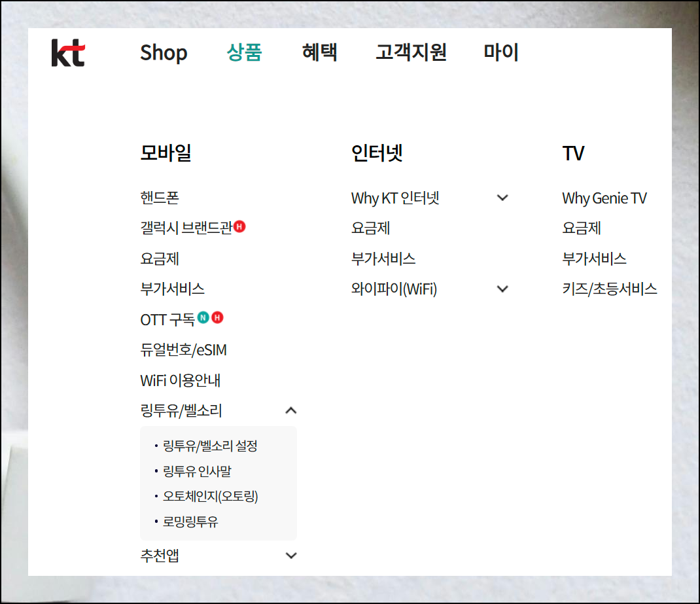Open the OTT 구독 link
Viewport: 700px width, 604px height.
(168, 319)
